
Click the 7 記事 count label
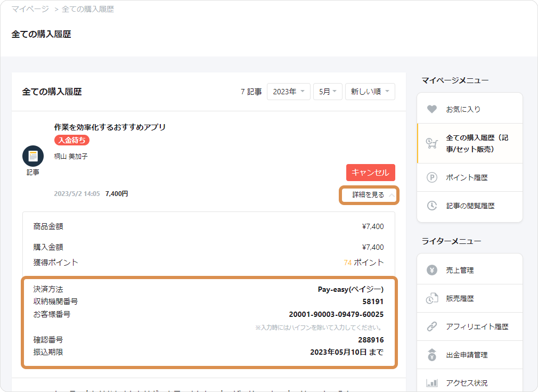click(251, 92)
